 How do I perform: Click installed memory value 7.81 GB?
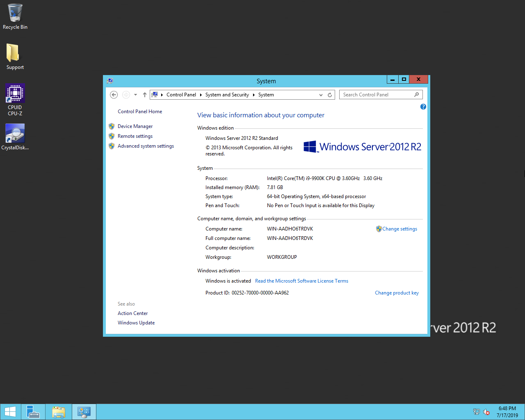coord(275,187)
